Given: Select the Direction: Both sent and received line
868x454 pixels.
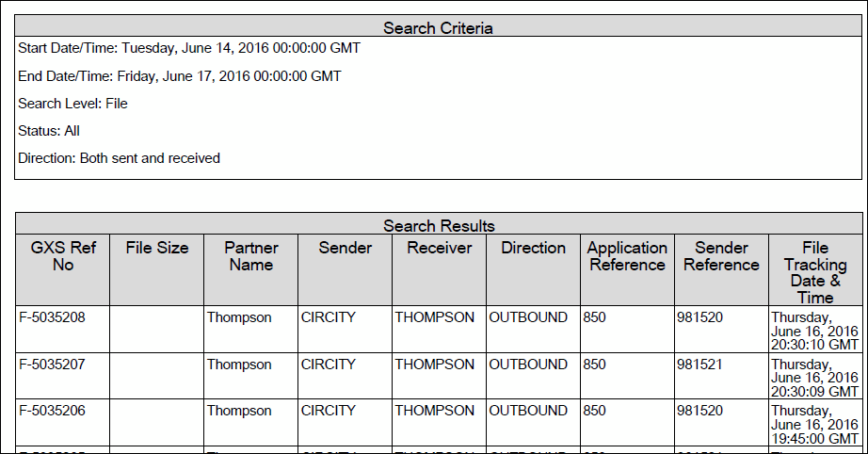Looking at the screenshot, I should (119, 158).
